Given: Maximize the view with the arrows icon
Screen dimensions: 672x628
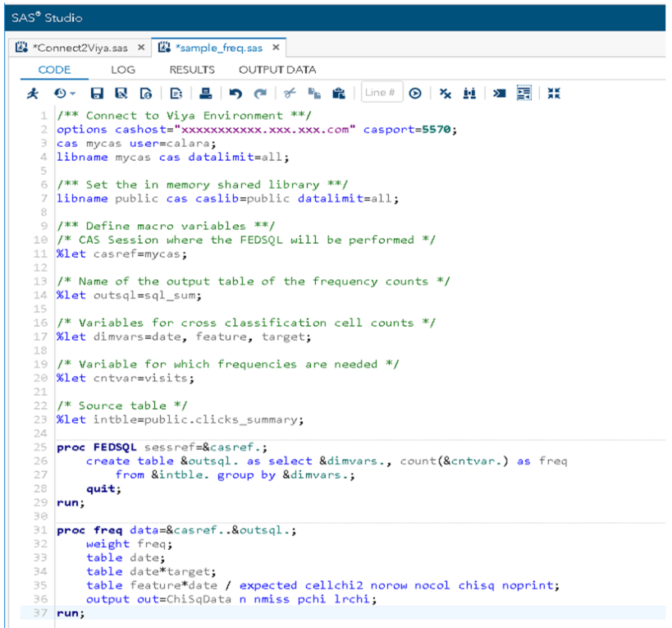Looking at the screenshot, I should (x=554, y=93).
